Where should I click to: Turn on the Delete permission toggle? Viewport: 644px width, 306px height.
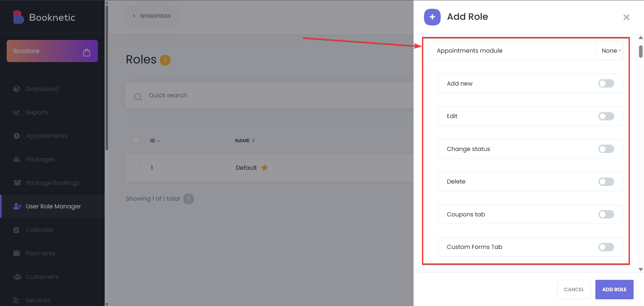click(x=606, y=182)
